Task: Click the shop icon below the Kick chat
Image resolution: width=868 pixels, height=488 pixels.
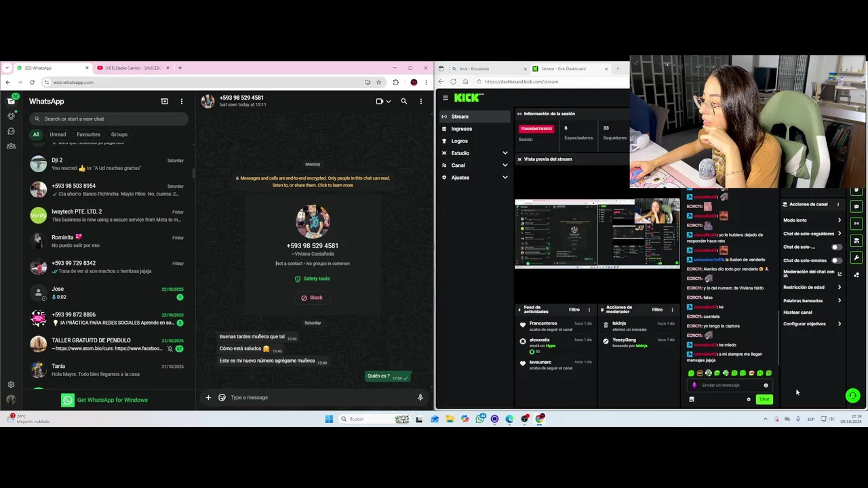Action: (x=692, y=399)
